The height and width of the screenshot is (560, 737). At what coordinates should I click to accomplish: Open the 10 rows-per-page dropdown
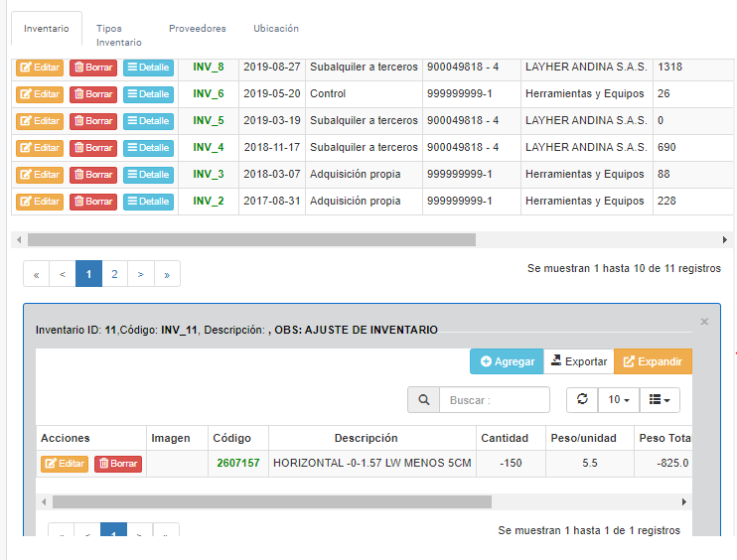click(619, 400)
